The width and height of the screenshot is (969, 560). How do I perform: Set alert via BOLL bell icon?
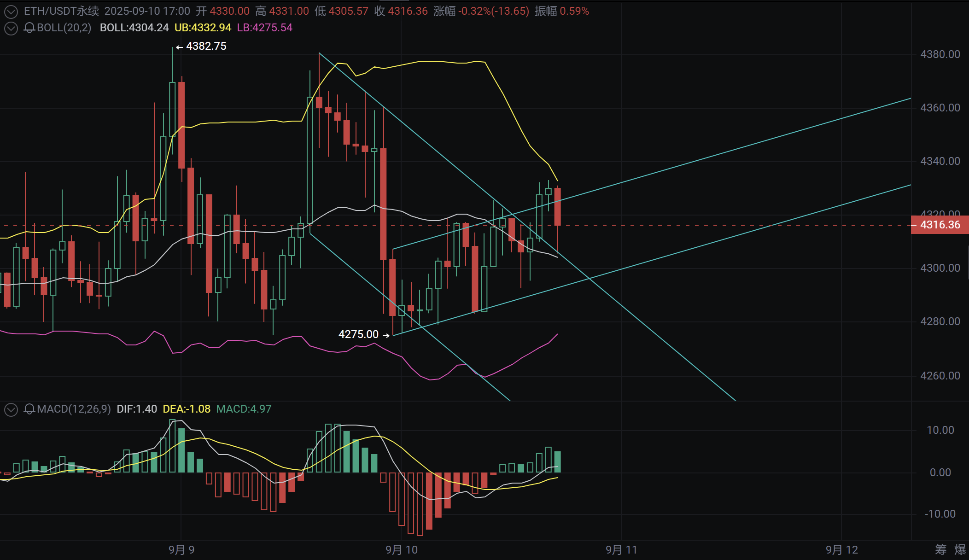click(29, 28)
